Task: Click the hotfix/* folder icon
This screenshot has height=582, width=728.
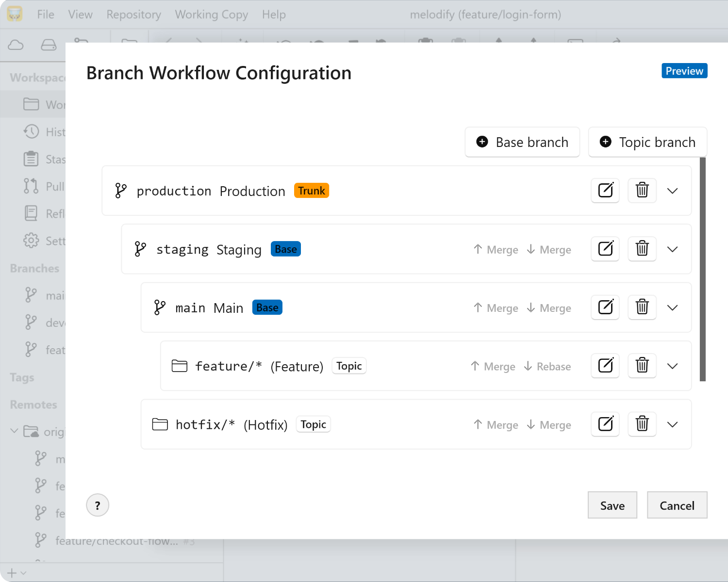Action: tap(160, 424)
